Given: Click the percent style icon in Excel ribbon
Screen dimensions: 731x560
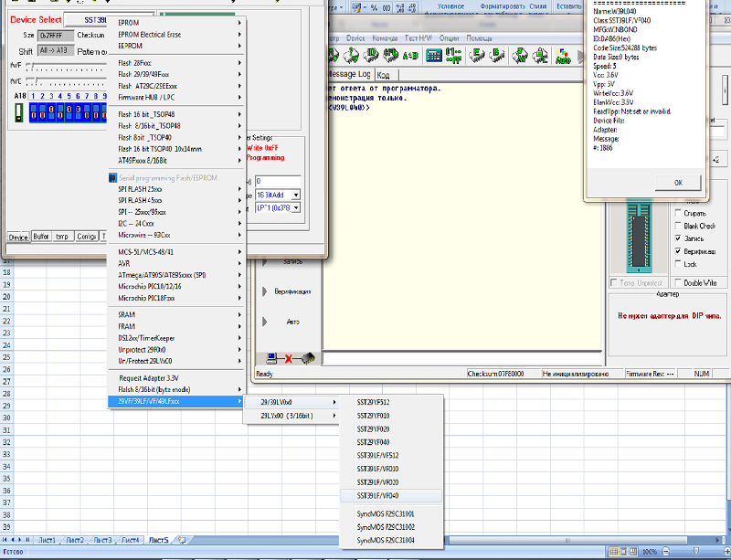Looking at the screenshot, I should [x=374, y=7].
